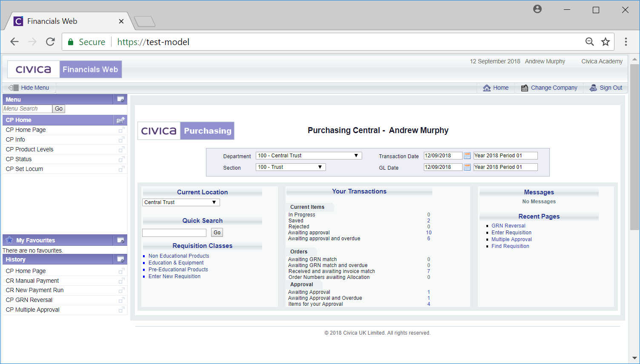The width and height of the screenshot is (640, 364).
Task: Open CR Manual Payment from History
Action: [x=32, y=281]
